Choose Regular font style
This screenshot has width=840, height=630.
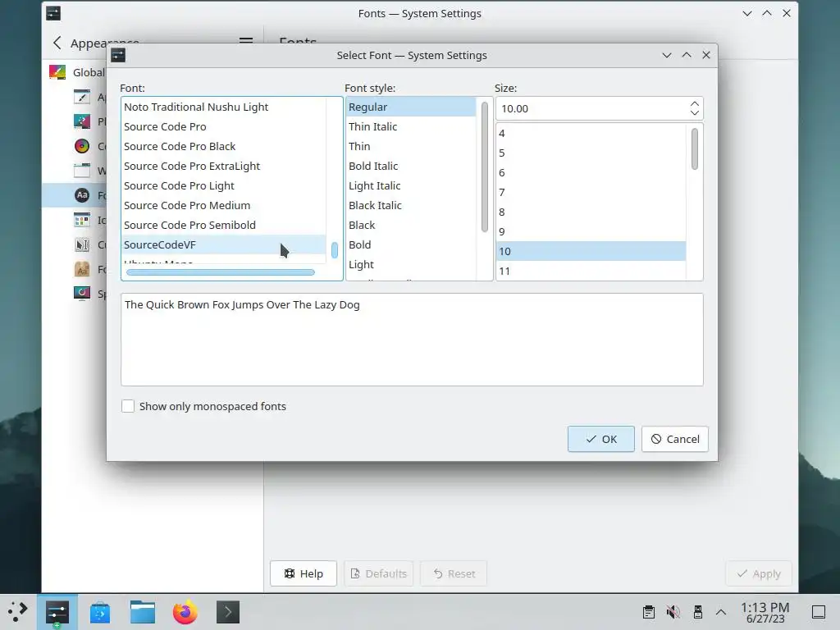tap(411, 107)
